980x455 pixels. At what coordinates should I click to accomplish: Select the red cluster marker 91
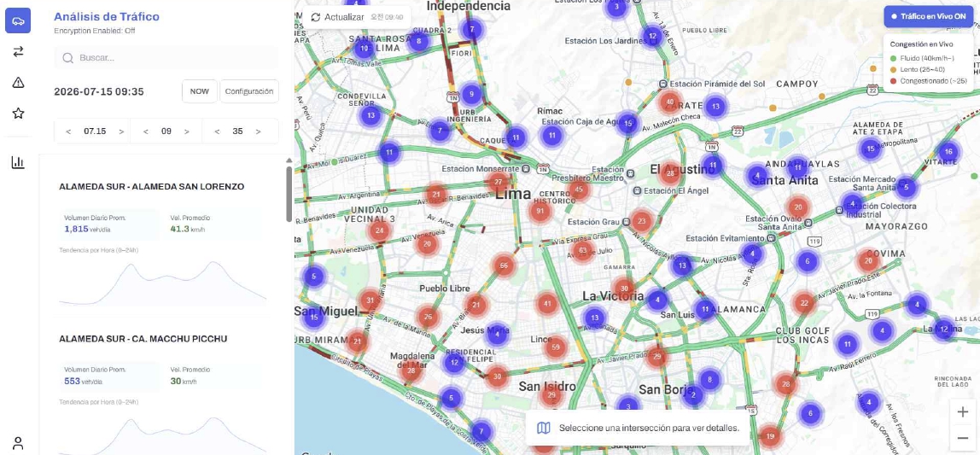pos(540,211)
